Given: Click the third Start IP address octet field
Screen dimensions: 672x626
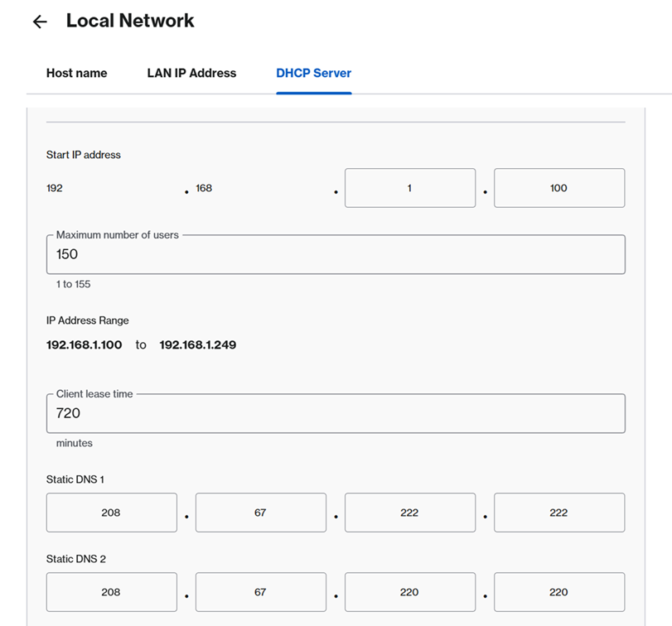Looking at the screenshot, I should click(409, 188).
